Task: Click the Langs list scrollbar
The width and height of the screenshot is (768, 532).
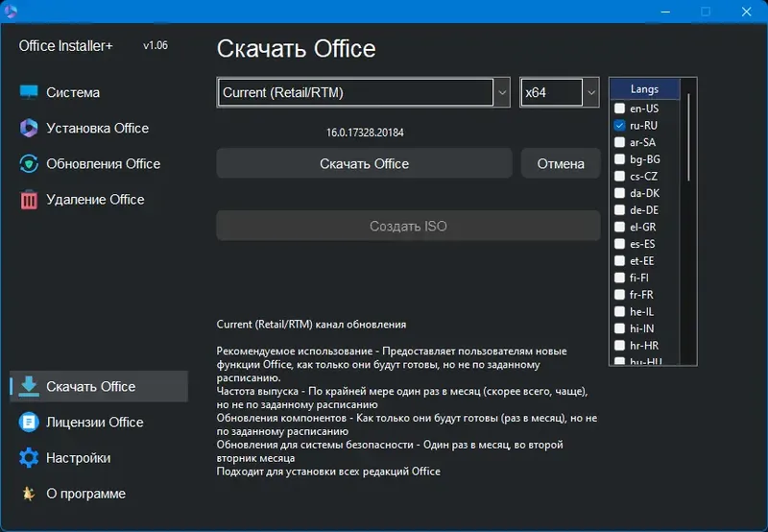Action: click(x=688, y=134)
